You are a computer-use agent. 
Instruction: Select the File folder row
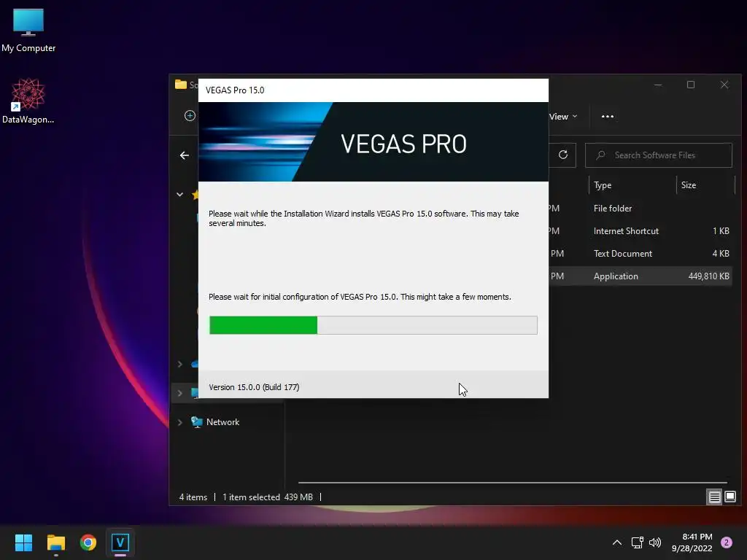(640, 208)
